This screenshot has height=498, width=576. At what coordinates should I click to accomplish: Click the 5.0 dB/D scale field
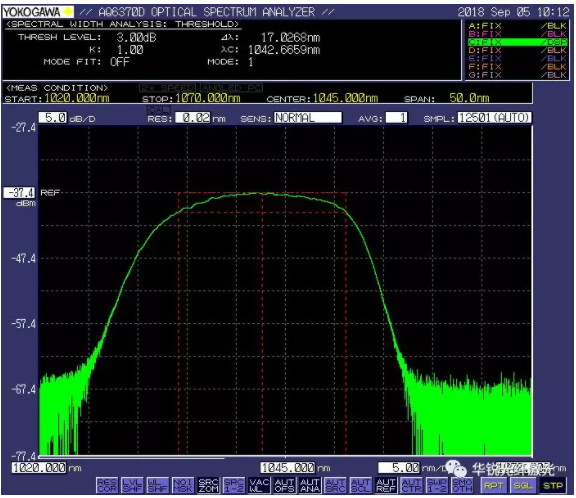tap(53, 118)
